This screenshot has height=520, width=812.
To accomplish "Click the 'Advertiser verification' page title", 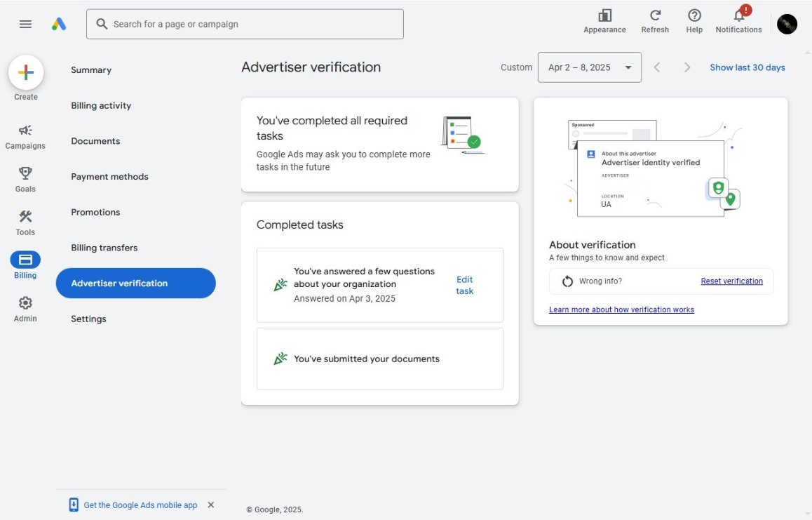I will click(x=311, y=67).
